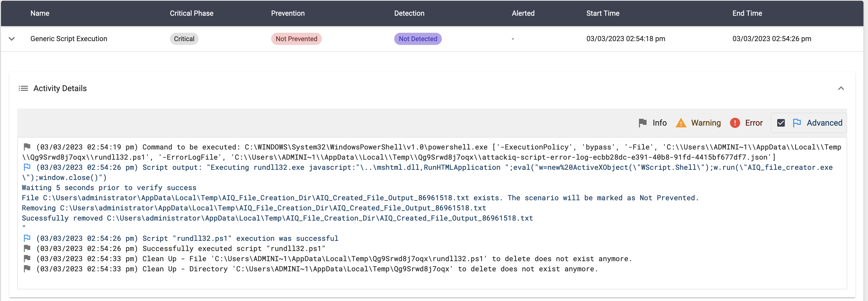868x301 pixels.
Task: Click the Critical Phase column header
Action: tap(192, 13)
